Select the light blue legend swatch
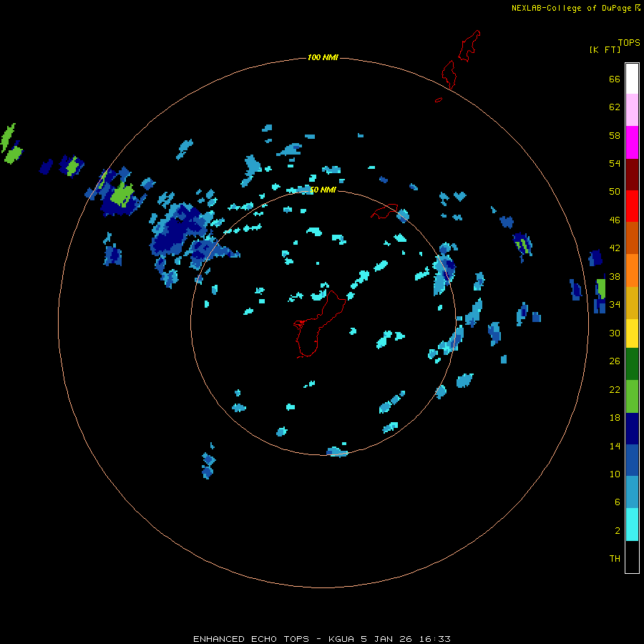The height and width of the screenshot is (644, 644). (x=632, y=492)
